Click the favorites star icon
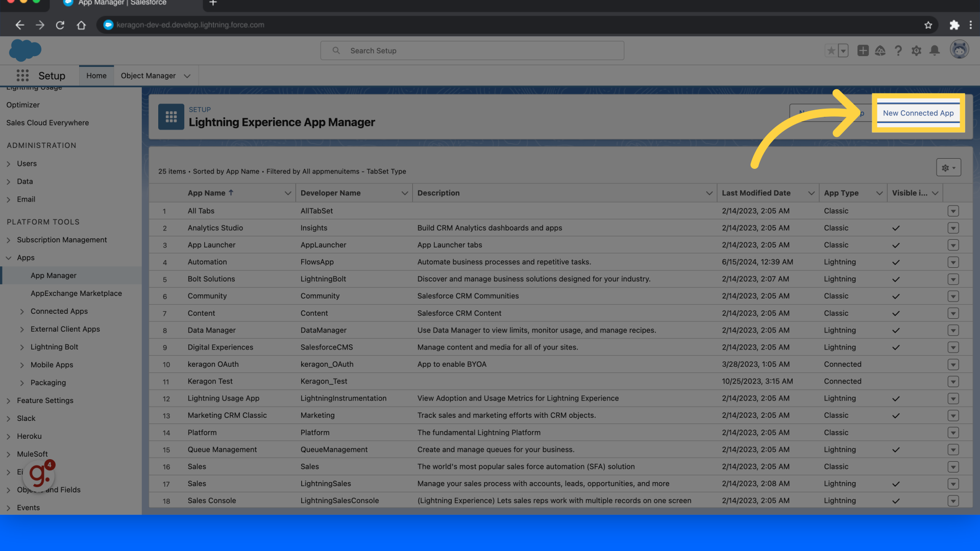Image resolution: width=980 pixels, height=551 pixels. pyautogui.click(x=831, y=51)
